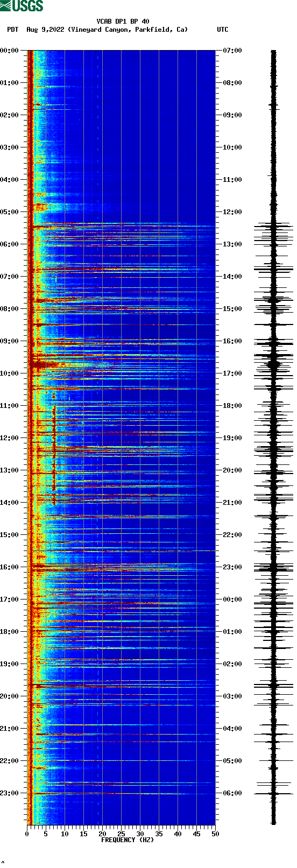Click the 11:00 label on the PDT axis
This screenshot has height=868, width=297.
(x=10, y=406)
